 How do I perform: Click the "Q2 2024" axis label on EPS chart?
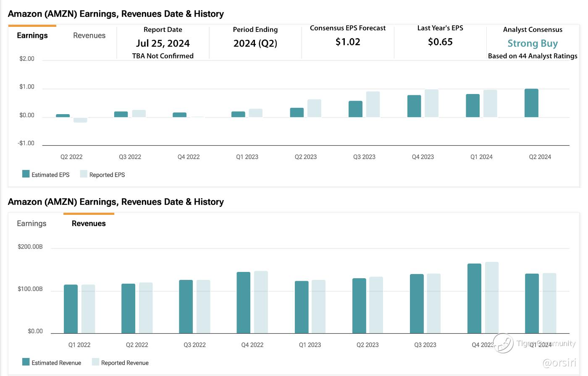tap(540, 157)
